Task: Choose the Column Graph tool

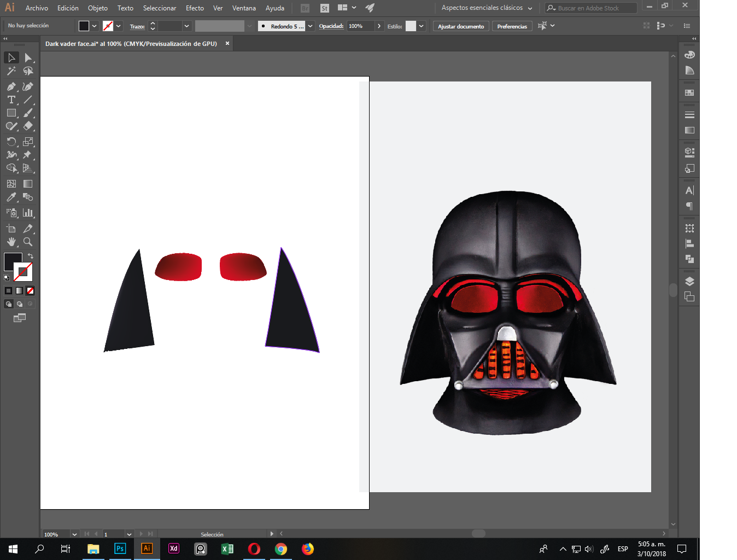Action: click(28, 213)
